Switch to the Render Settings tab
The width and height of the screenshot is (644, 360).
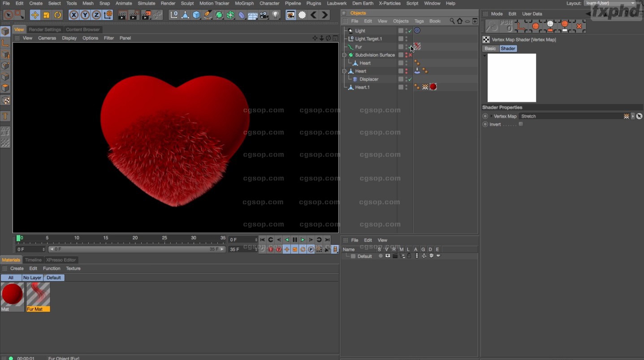pyautogui.click(x=45, y=30)
